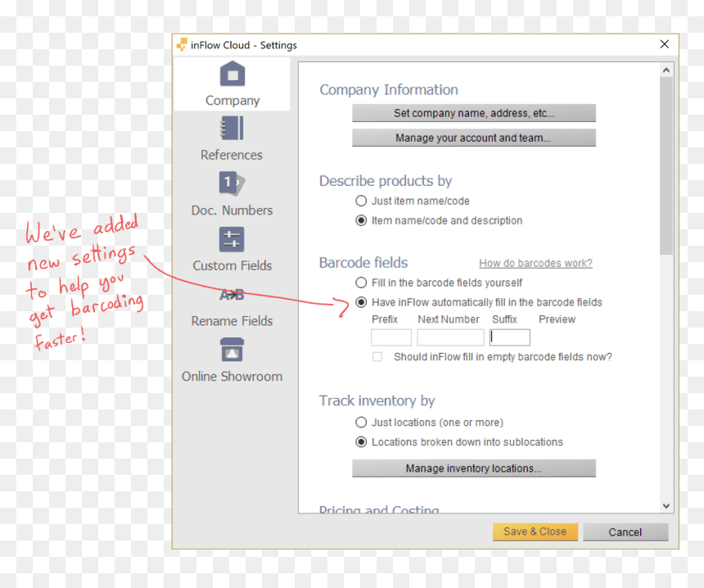Switch to the Custom Fields tab label
The image size is (704, 588).
[232, 265]
